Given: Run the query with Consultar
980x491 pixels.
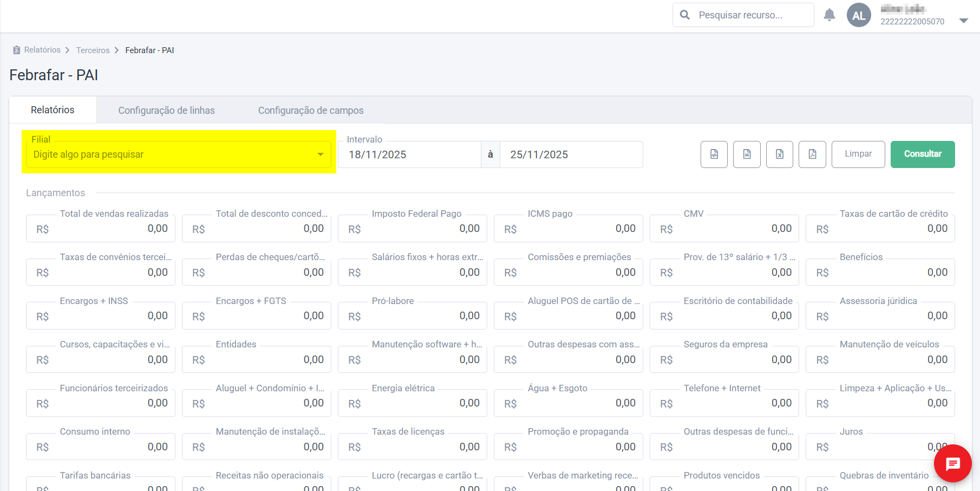Looking at the screenshot, I should (923, 154).
